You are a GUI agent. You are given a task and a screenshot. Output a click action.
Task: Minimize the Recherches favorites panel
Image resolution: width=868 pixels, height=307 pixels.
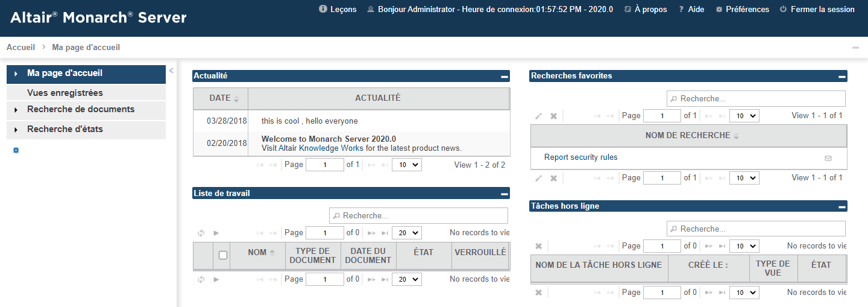pos(841,76)
